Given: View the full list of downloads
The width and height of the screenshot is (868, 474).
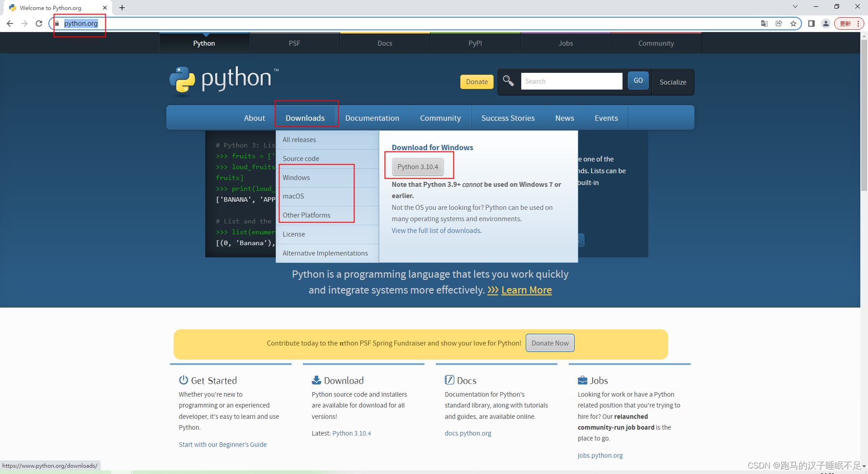Looking at the screenshot, I should (436, 231).
